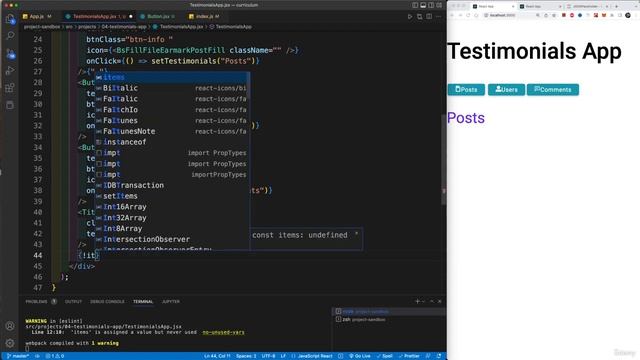The image size is (640, 360).
Task: Click the JavaScript React language mode
Action: pos(315,356)
